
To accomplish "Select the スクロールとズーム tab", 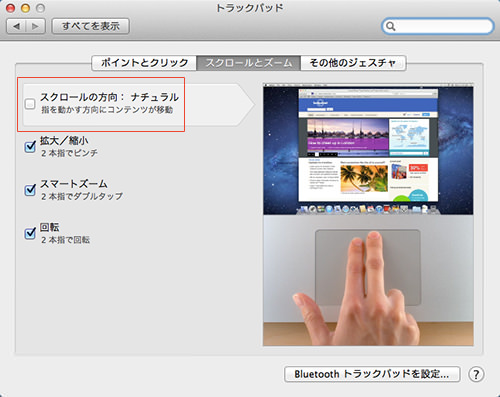I will [249, 63].
